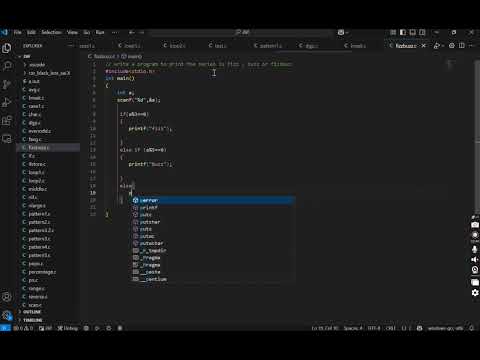Click the command center search box
Screen dimensions: 480x360
[x=242, y=32]
